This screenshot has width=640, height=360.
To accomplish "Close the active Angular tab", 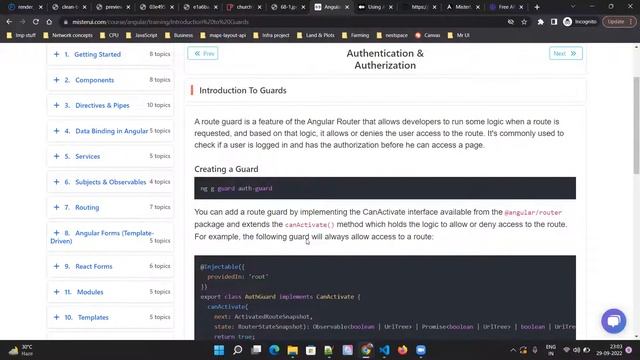I will pyautogui.click(x=347, y=7).
